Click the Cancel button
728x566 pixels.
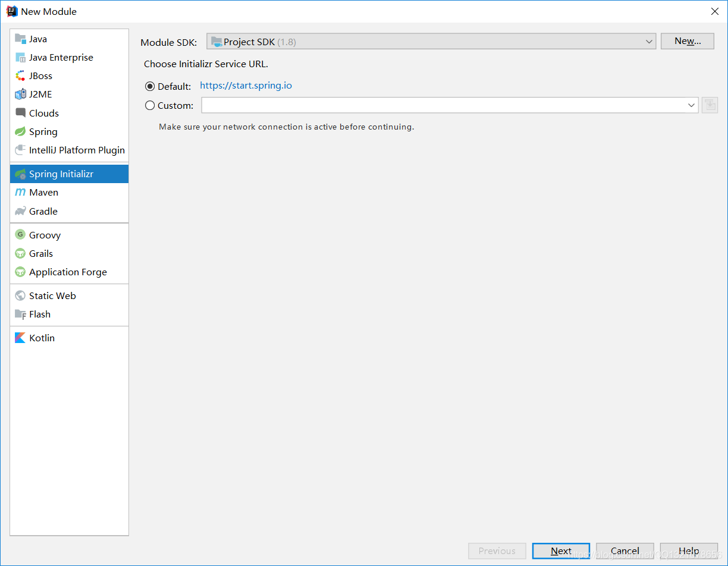(625, 551)
